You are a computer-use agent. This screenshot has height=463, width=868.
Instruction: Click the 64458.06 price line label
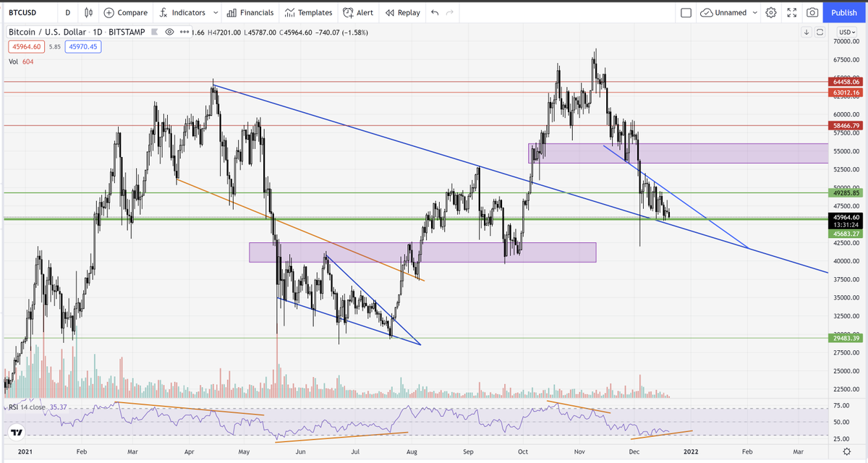846,82
